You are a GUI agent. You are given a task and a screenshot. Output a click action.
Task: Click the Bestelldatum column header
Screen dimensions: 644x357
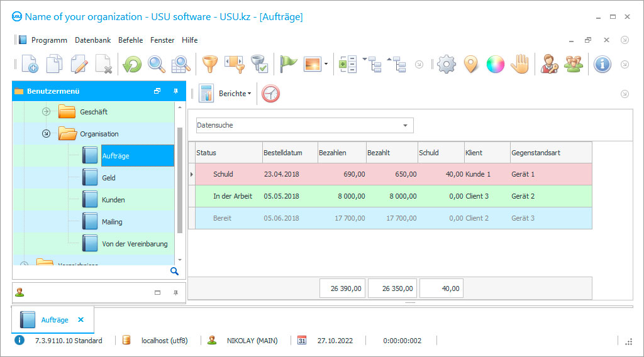coord(290,153)
